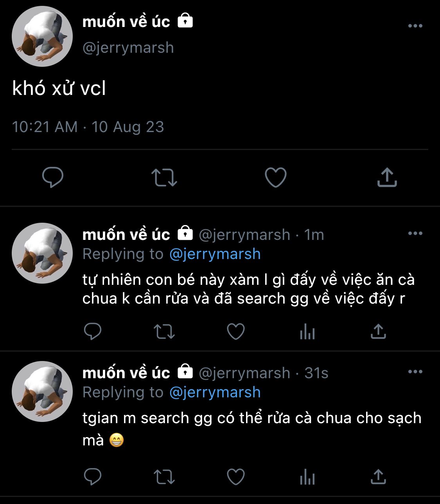Share the main tweet "khó xử vcl"
The image size is (440, 504).
(x=387, y=177)
